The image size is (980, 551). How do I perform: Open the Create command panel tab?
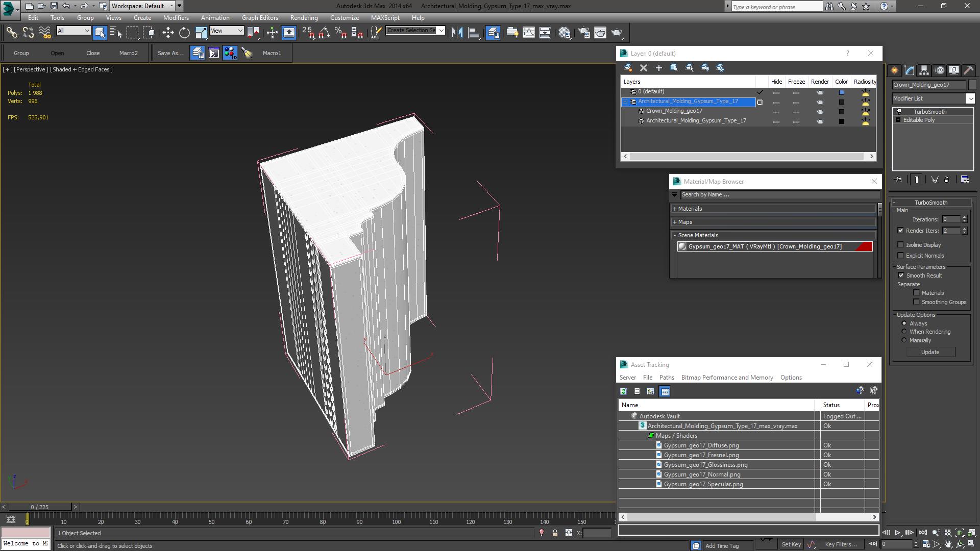tap(895, 70)
